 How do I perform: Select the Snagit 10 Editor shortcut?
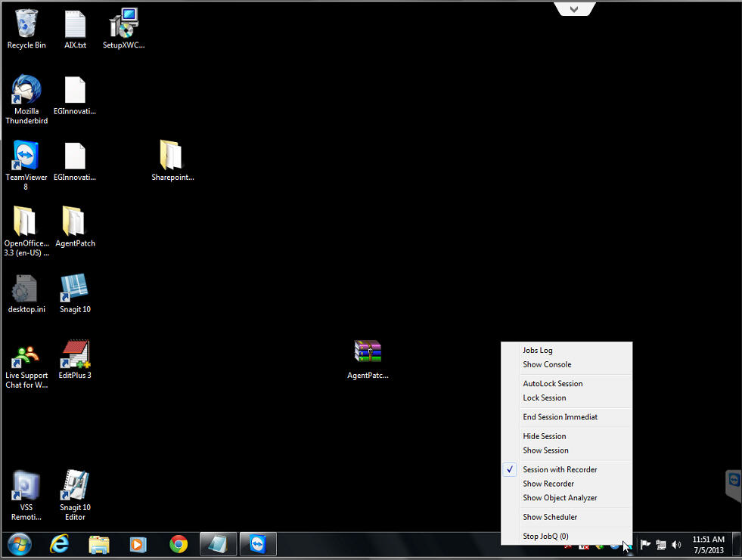click(x=75, y=496)
